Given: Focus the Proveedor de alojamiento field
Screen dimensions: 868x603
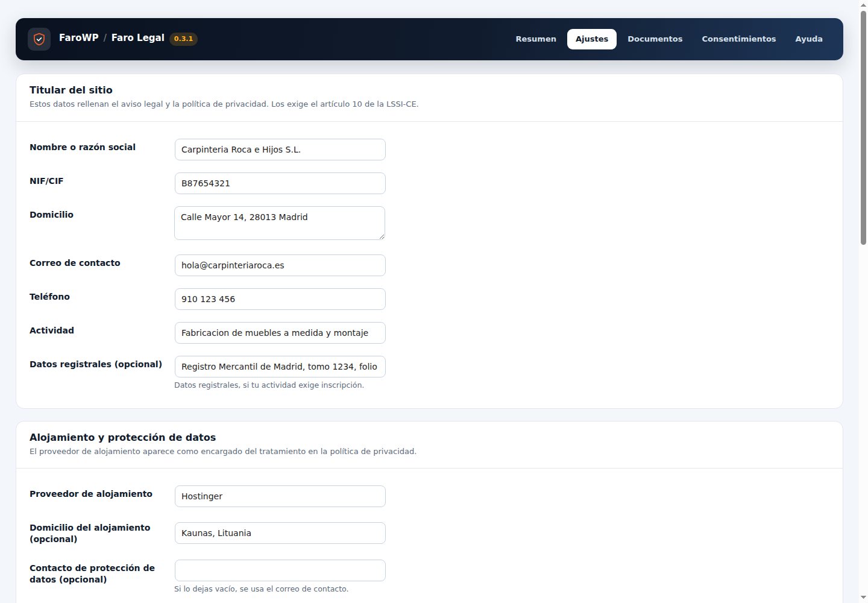Looking at the screenshot, I should pos(280,496).
